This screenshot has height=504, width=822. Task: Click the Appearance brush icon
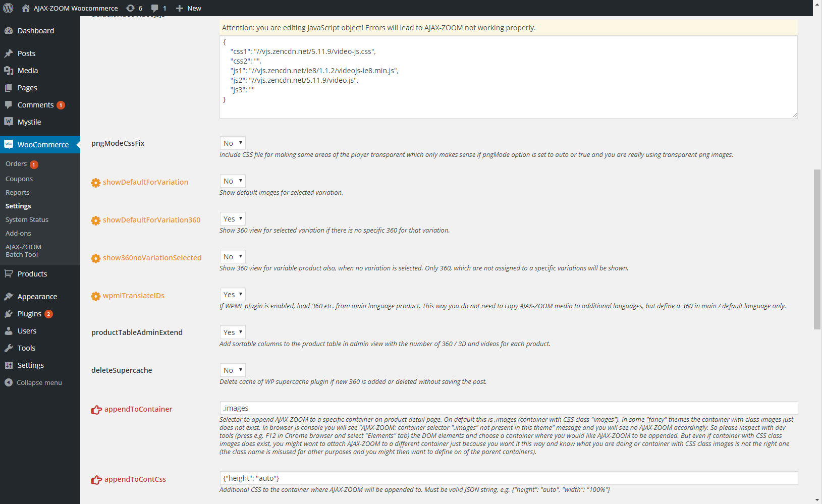(x=9, y=297)
